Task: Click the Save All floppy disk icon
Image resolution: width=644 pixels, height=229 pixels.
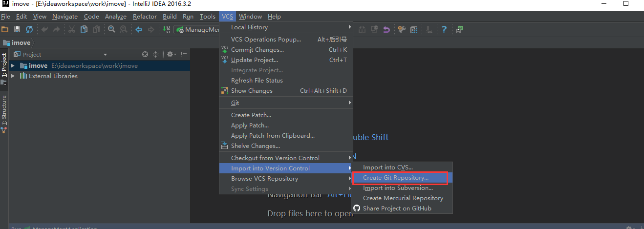Action: click(17, 30)
